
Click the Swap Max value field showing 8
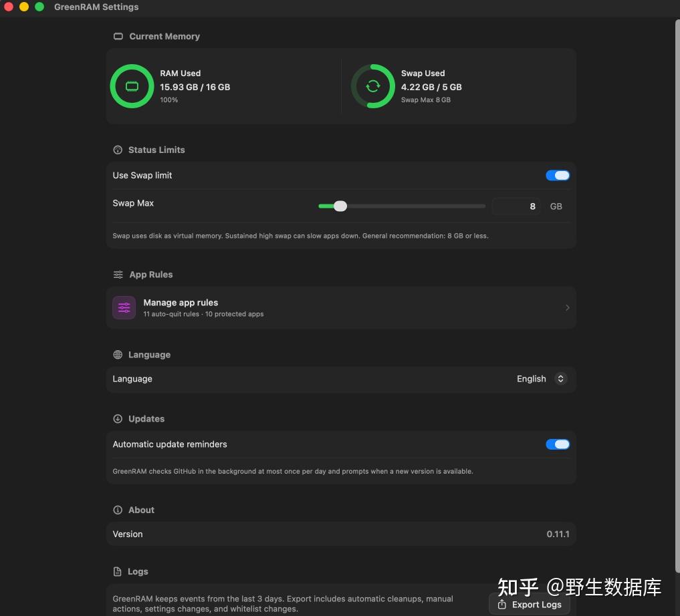(x=516, y=206)
